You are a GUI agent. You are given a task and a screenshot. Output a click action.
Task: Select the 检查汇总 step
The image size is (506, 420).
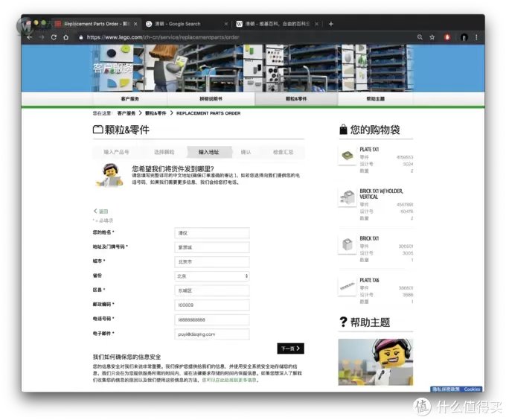coord(283,152)
